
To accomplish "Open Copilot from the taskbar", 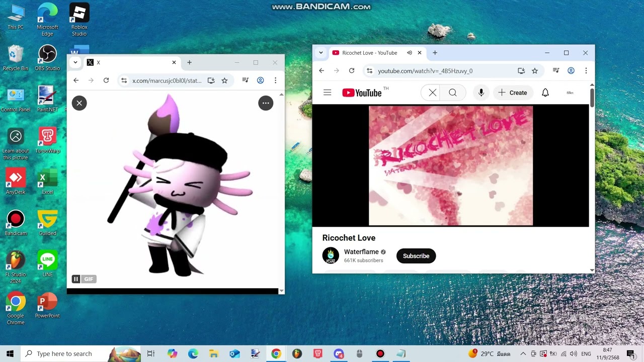I will 173,353.
